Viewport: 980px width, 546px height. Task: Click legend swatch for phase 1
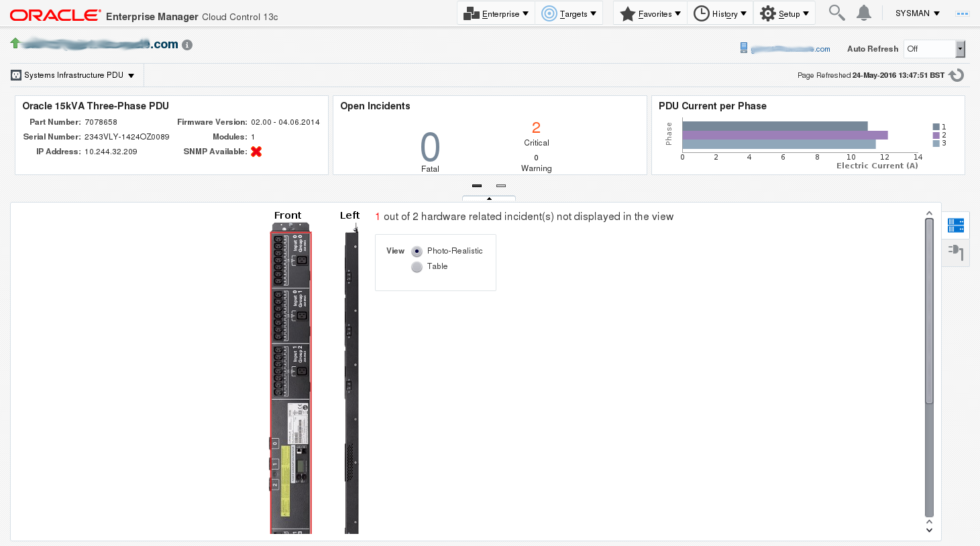point(936,127)
